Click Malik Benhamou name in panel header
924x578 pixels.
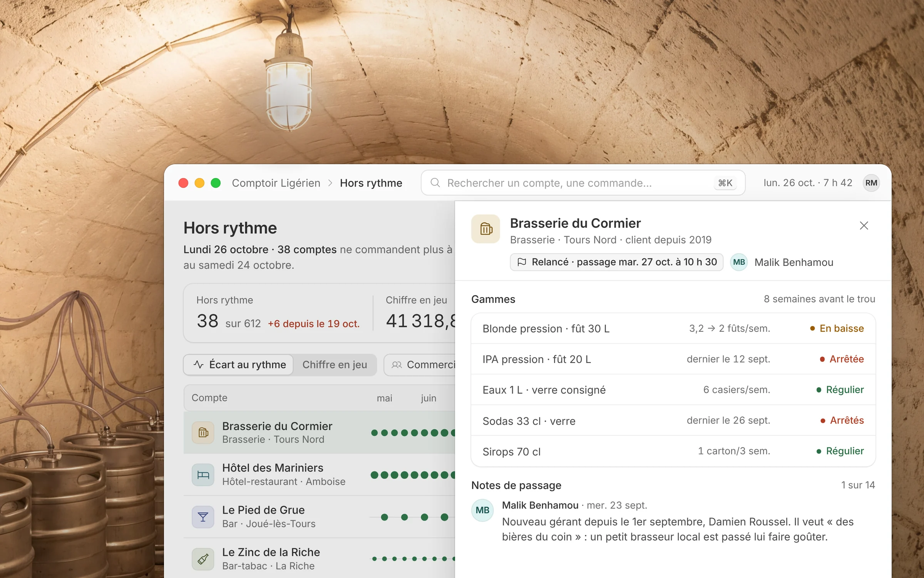794,262
